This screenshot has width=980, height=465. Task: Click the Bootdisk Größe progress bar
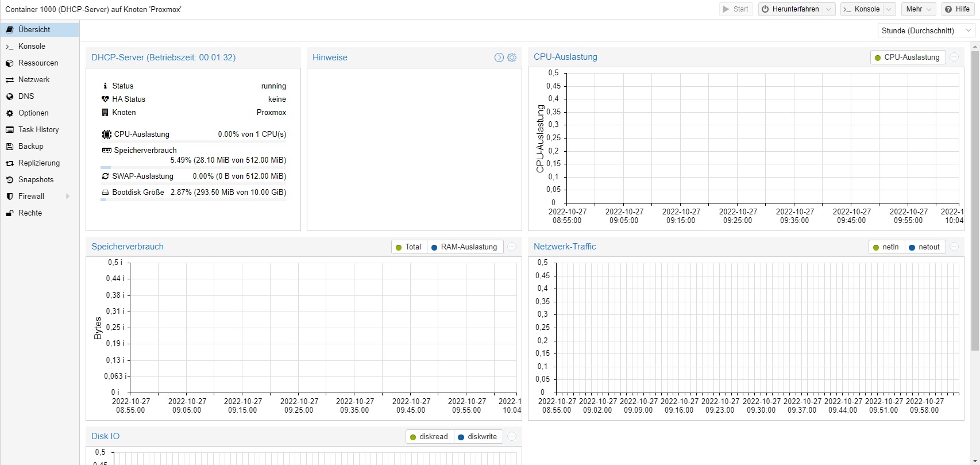click(x=193, y=199)
